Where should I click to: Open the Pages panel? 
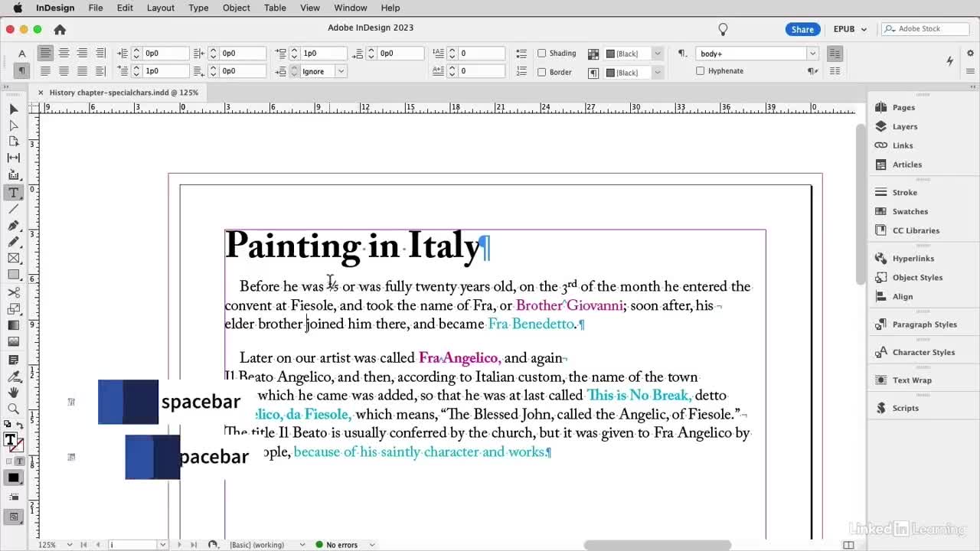point(903,108)
